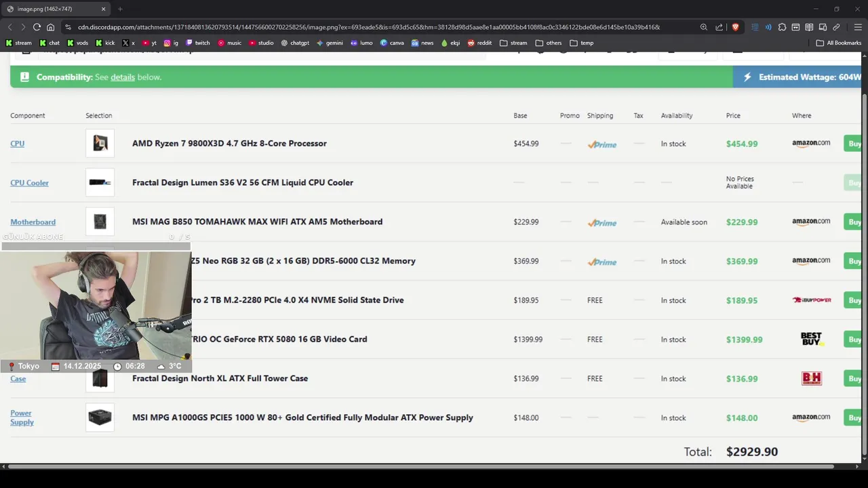Click the blue sound-wave extension icon
868x488 pixels.
coord(768,27)
